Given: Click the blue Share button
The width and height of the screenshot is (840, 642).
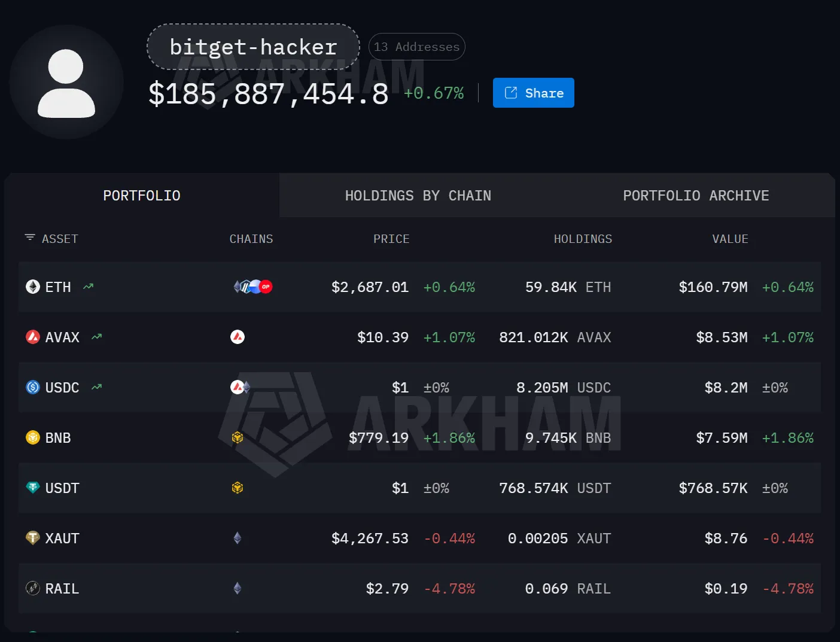Looking at the screenshot, I should 534,93.
